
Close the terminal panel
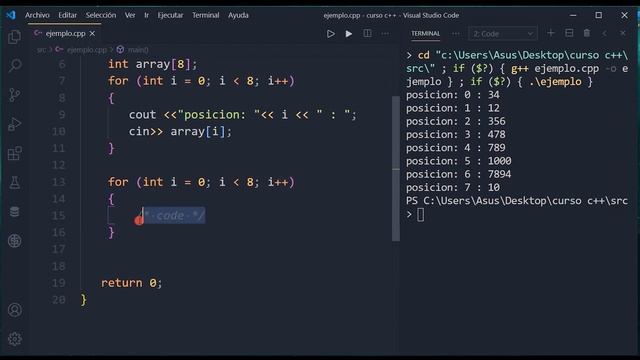click(622, 33)
